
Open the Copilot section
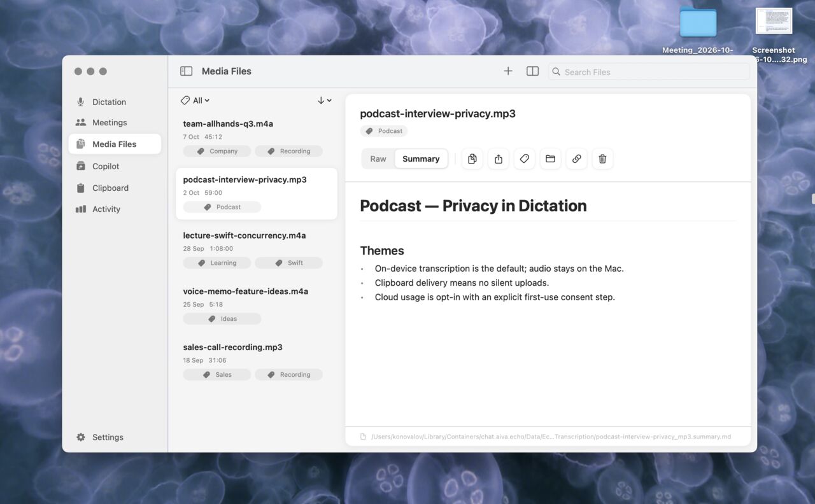[x=115, y=166]
